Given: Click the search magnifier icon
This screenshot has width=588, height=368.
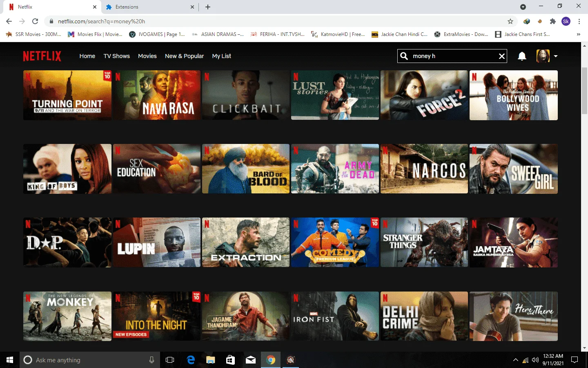Looking at the screenshot, I should tap(404, 56).
